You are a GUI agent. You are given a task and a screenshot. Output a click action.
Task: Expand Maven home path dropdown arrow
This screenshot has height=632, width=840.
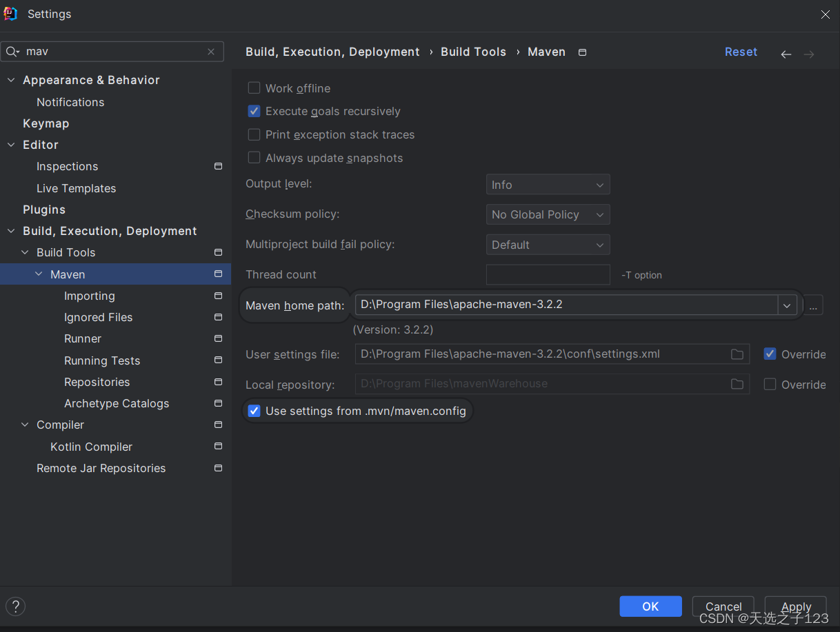click(787, 305)
